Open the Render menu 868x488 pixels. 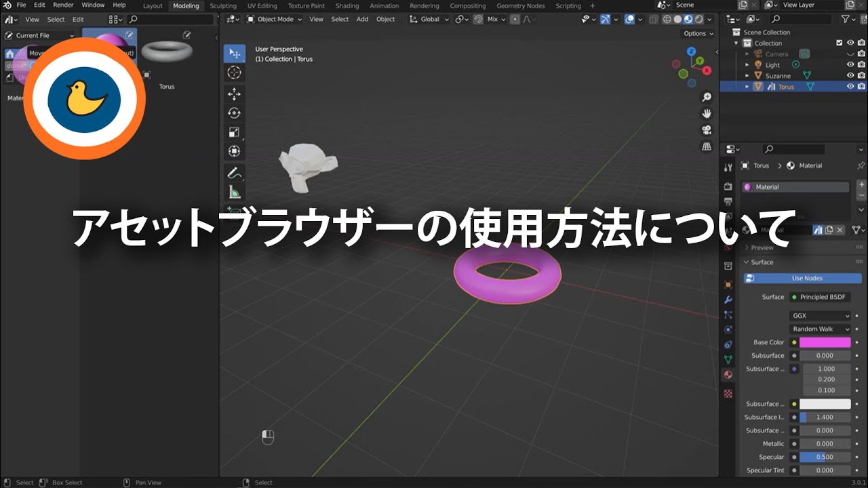coord(63,5)
